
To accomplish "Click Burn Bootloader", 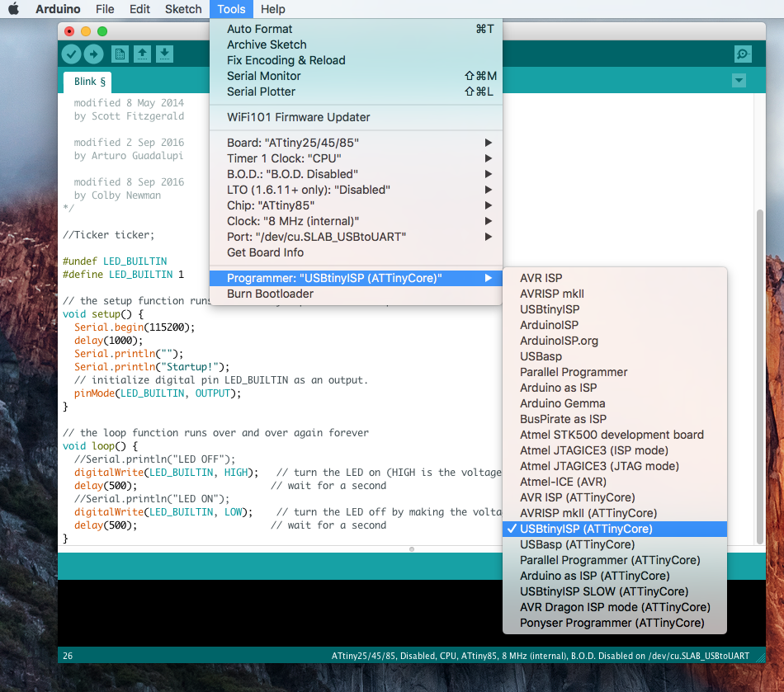I will pyautogui.click(x=356, y=294).
